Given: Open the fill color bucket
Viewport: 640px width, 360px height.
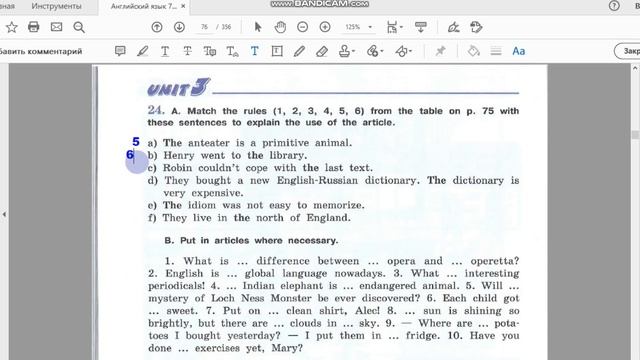Looking at the screenshot, I should tap(473, 51).
